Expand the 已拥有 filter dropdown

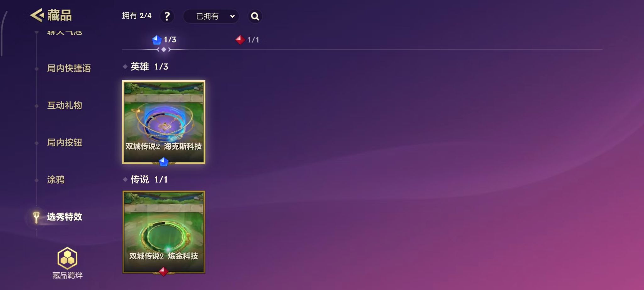[x=211, y=16]
